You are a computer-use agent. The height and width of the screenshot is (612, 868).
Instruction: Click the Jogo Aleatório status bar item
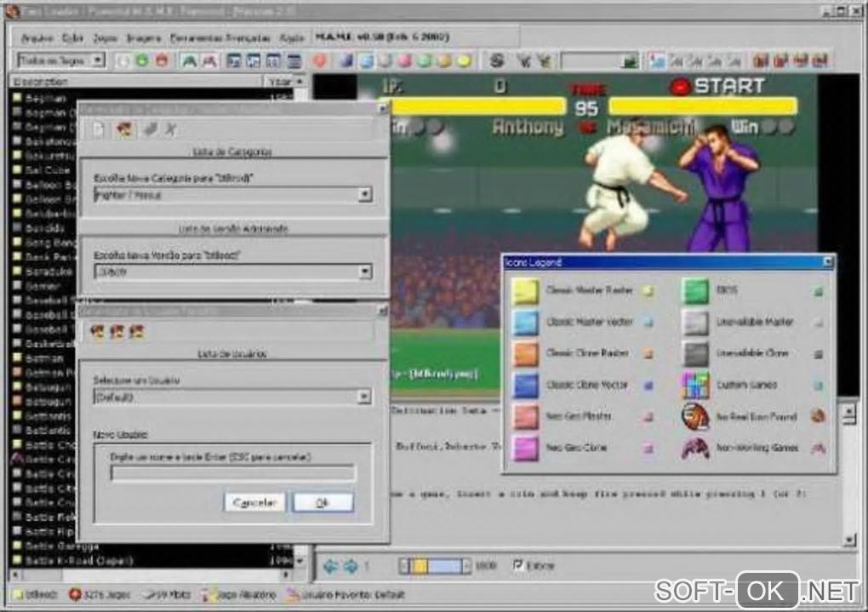click(x=239, y=595)
